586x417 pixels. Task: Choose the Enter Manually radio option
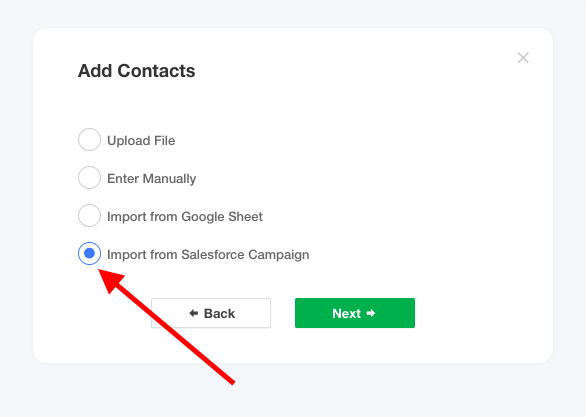point(89,177)
